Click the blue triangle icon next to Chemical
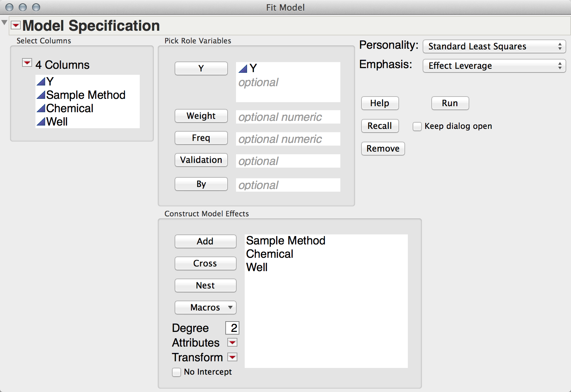The height and width of the screenshot is (392, 571). click(41, 109)
